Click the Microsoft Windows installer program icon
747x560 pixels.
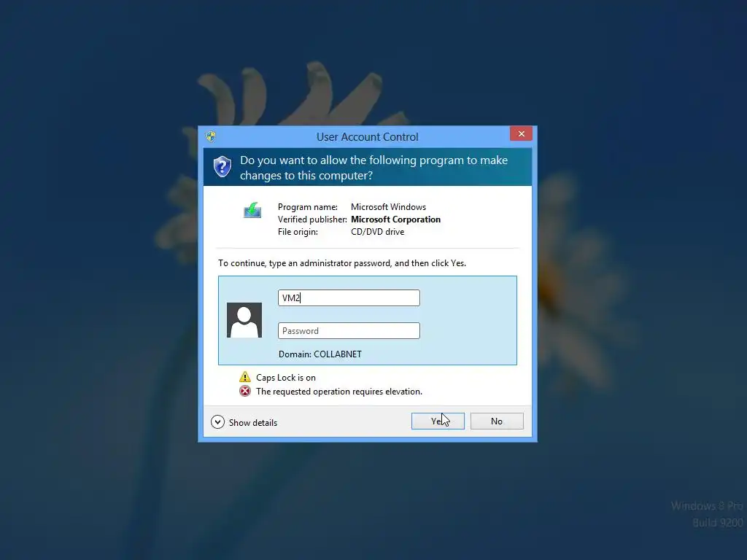tap(252, 210)
